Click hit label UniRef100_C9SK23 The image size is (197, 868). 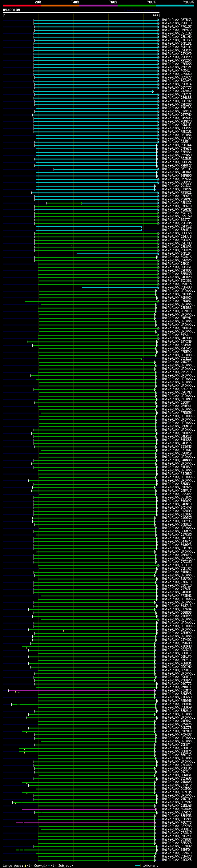coord(177,650)
